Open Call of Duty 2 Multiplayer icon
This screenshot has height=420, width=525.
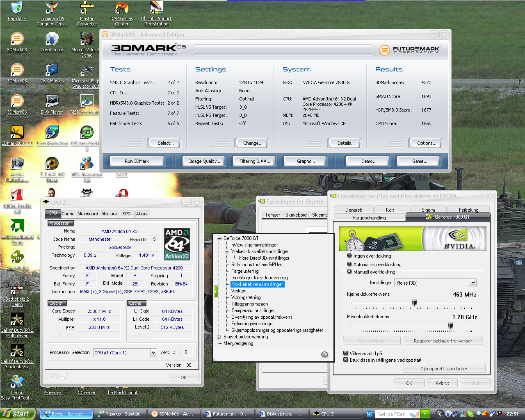point(17,325)
